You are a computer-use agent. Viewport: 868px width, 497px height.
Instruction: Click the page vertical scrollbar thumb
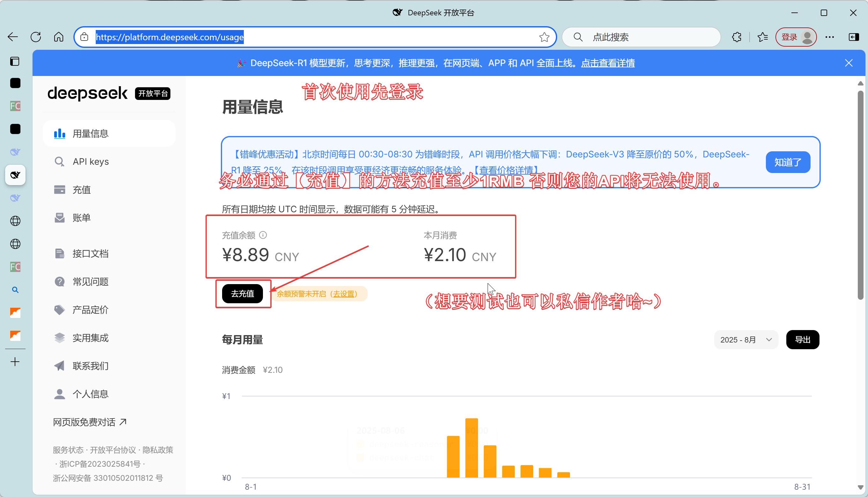point(860,195)
